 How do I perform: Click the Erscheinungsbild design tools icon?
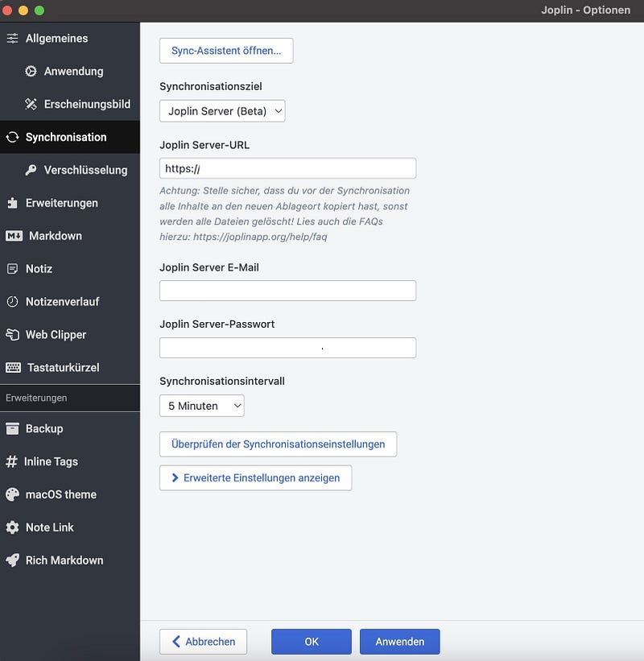(x=31, y=104)
